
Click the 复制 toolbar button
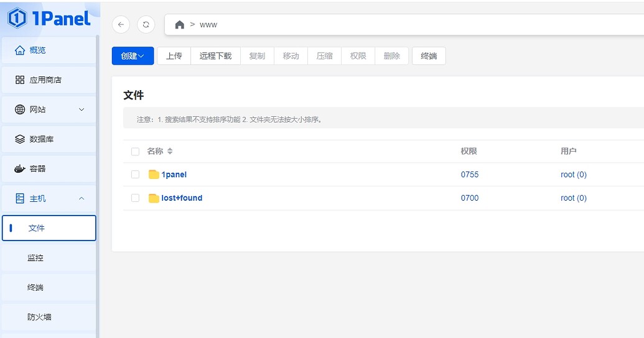pyautogui.click(x=257, y=56)
